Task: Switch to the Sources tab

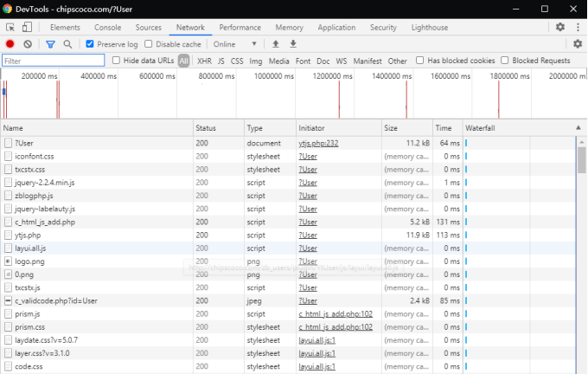Action: (149, 28)
